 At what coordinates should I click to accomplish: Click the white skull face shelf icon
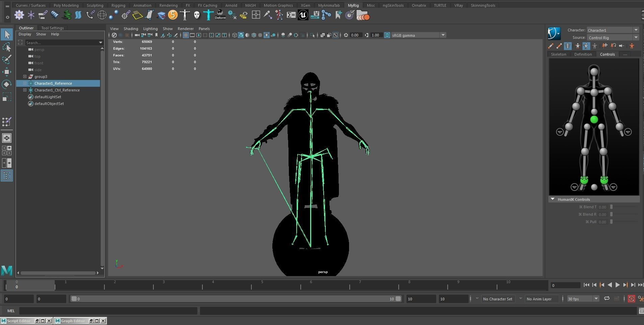coord(197,15)
